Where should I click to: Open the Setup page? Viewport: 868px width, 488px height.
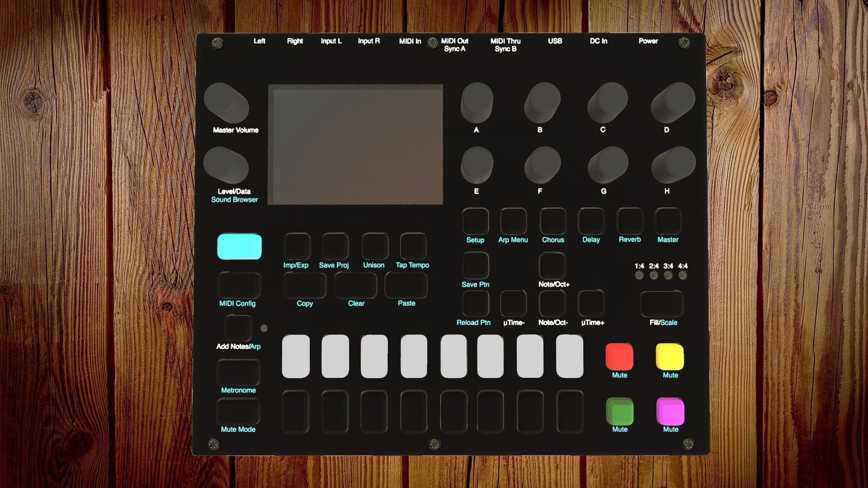[x=476, y=221]
